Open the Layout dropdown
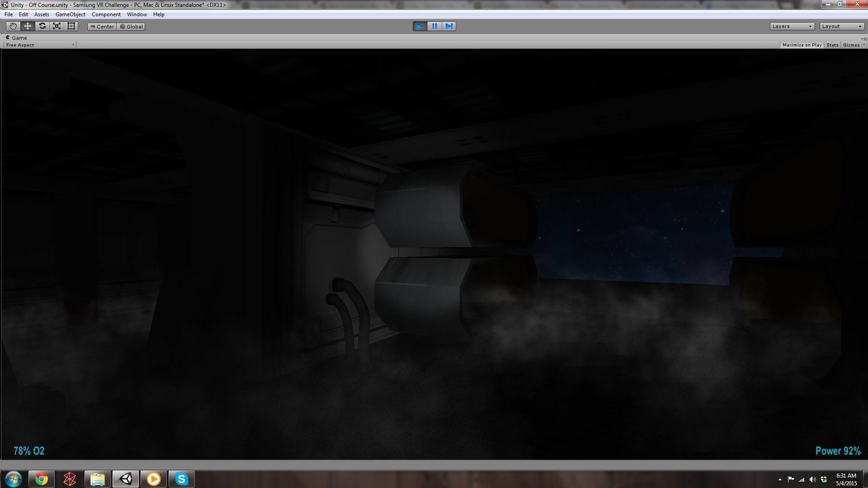 (842, 26)
